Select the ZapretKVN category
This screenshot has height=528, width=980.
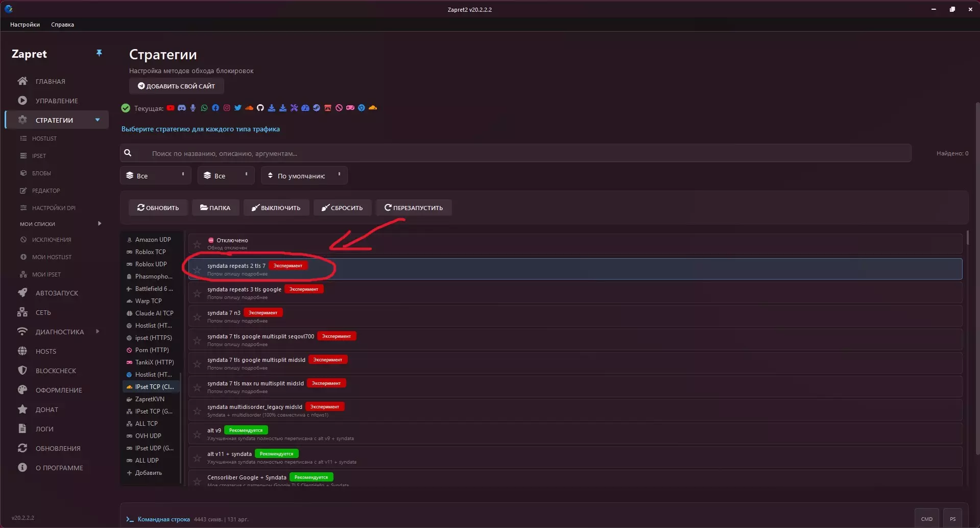coord(151,399)
